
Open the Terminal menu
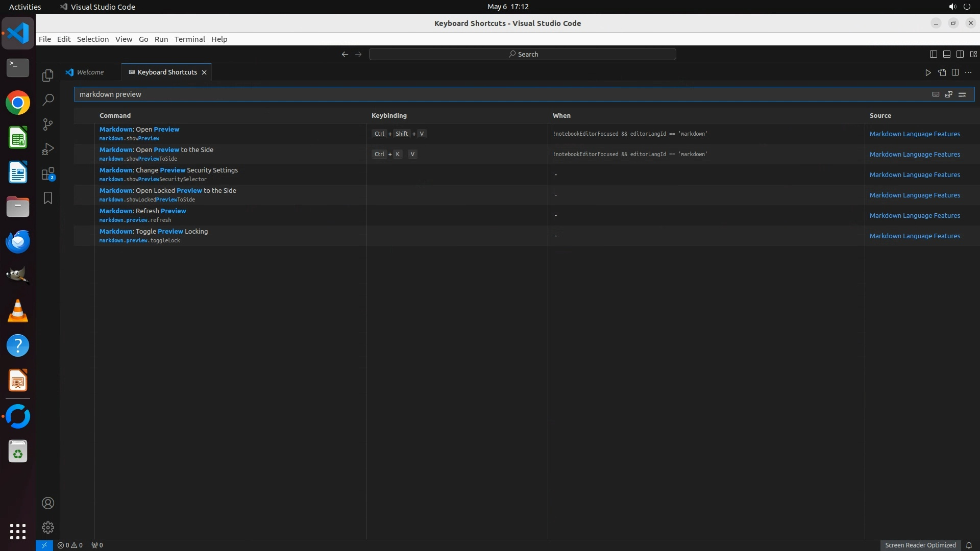[x=189, y=39]
